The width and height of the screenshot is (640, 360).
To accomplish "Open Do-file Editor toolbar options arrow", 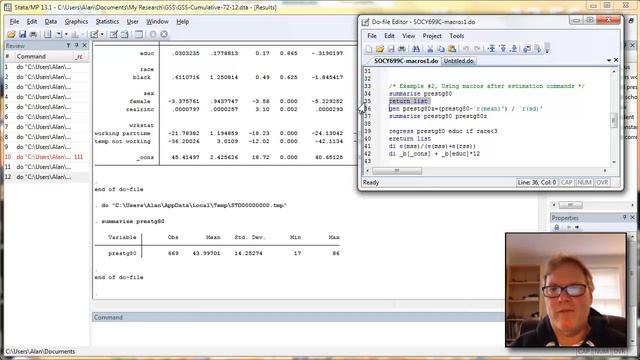I will pos(547,49).
